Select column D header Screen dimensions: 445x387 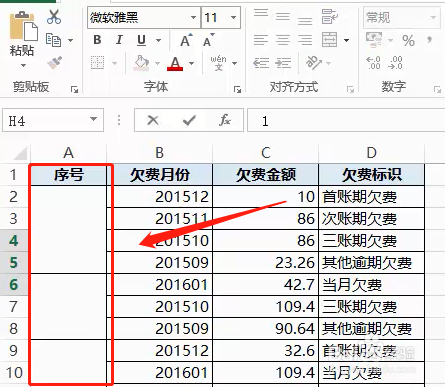(x=371, y=153)
